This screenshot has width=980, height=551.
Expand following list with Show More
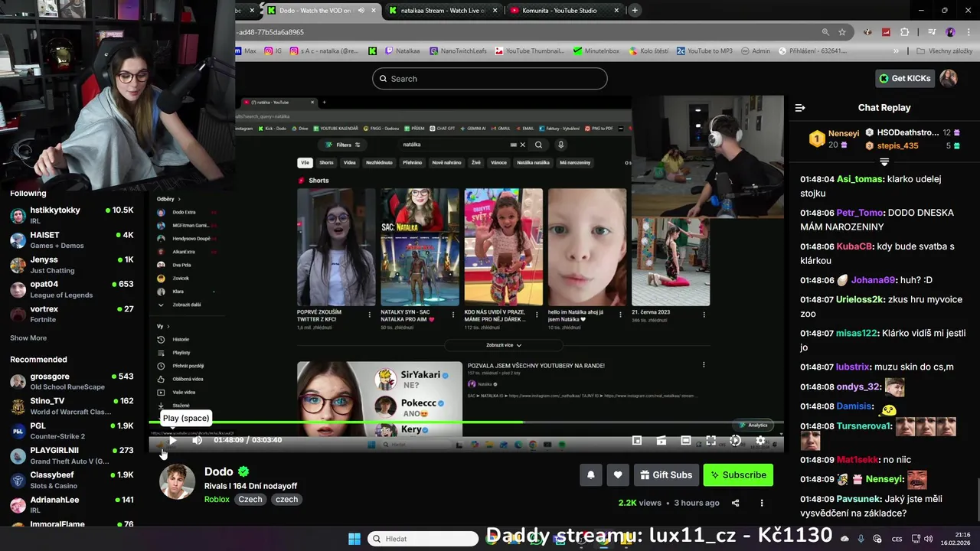[x=28, y=337]
